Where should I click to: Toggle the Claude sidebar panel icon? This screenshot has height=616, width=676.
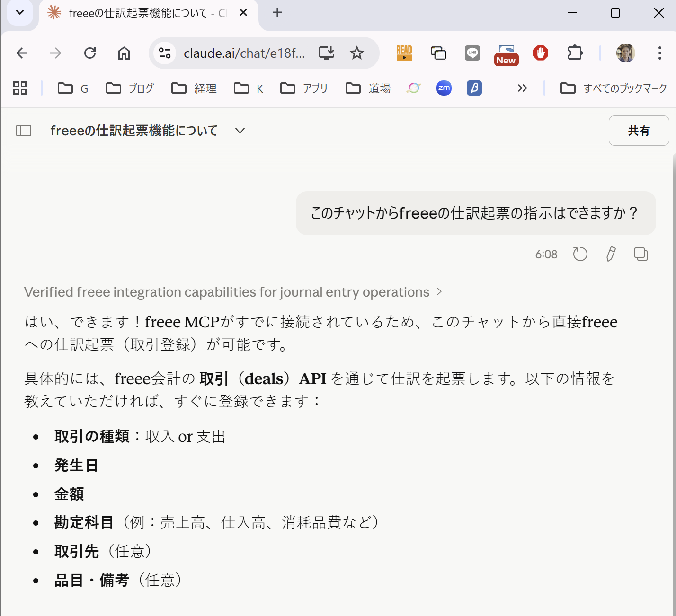click(24, 131)
